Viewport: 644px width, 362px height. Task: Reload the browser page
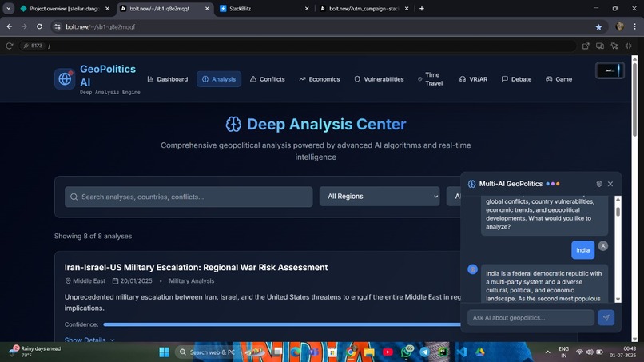pyautogui.click(x=39, y=26)
